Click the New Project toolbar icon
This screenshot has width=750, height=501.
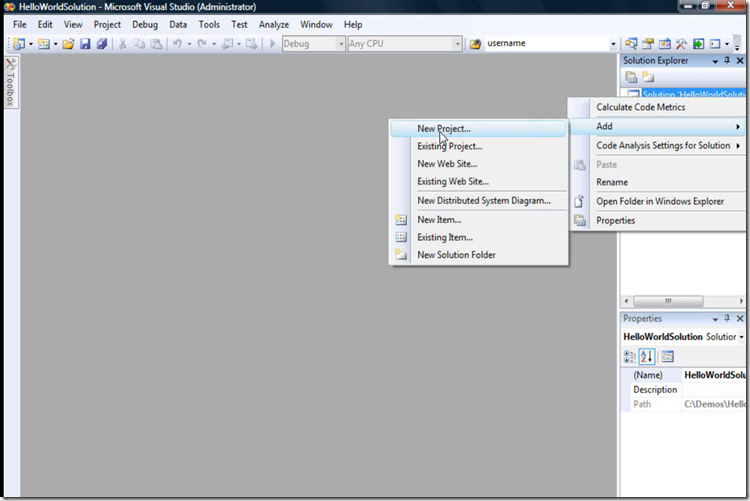pos(19,44)
